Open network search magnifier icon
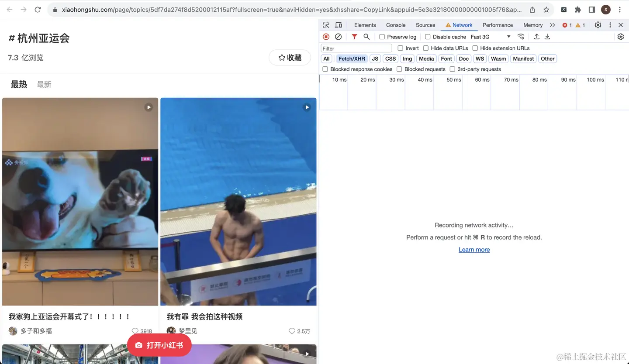Viewport: 629px width, 364px height. [x=366, y=37]
